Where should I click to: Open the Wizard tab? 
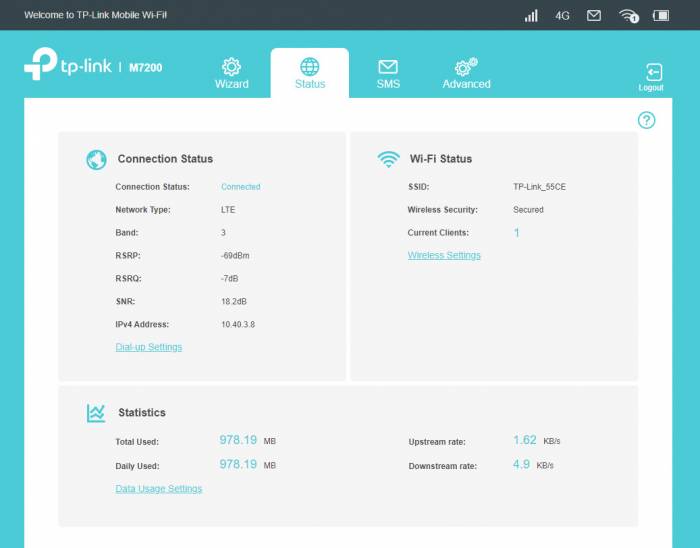coord(231,74)
